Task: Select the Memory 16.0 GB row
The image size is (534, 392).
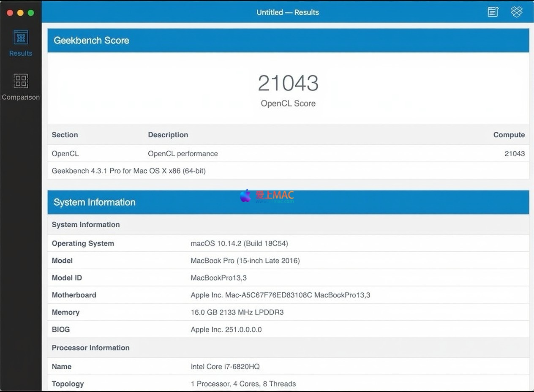Action: click(288, 312)
